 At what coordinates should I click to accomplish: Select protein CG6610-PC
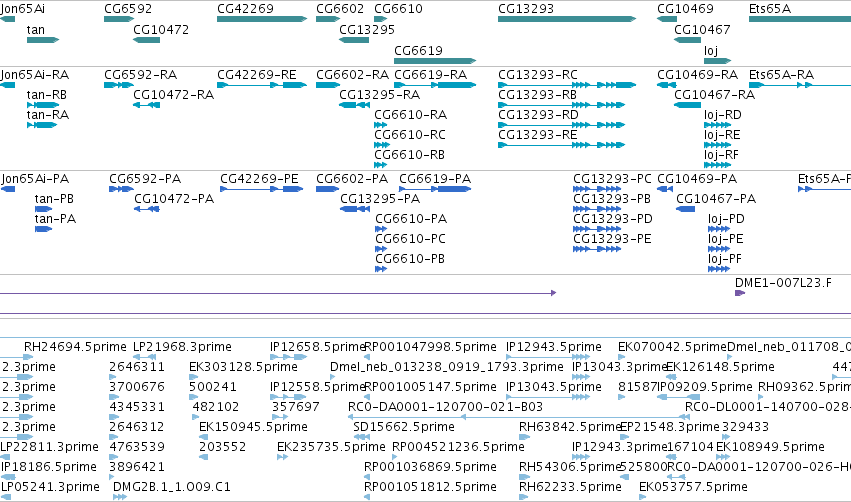click(x=410, y=239)
